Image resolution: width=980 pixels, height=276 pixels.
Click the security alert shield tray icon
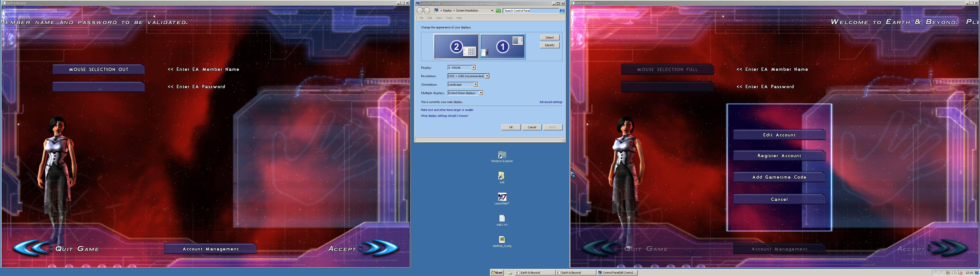pos(960,273)
